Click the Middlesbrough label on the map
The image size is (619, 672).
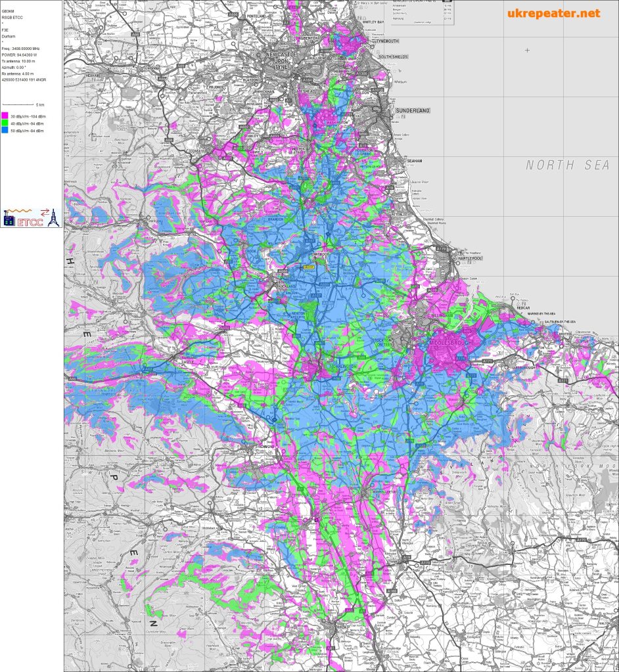coord(450,343)
